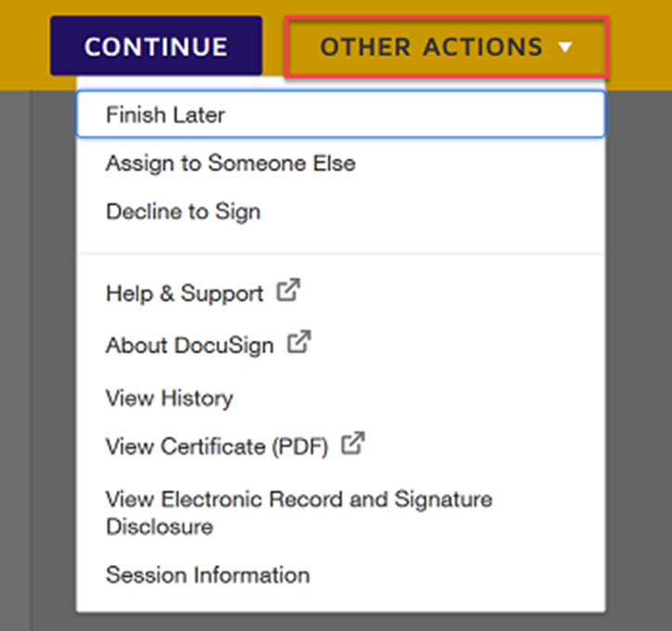
Task: Open View Electronic Record and Signature Disclosure
Action: (x=299, y=512)
